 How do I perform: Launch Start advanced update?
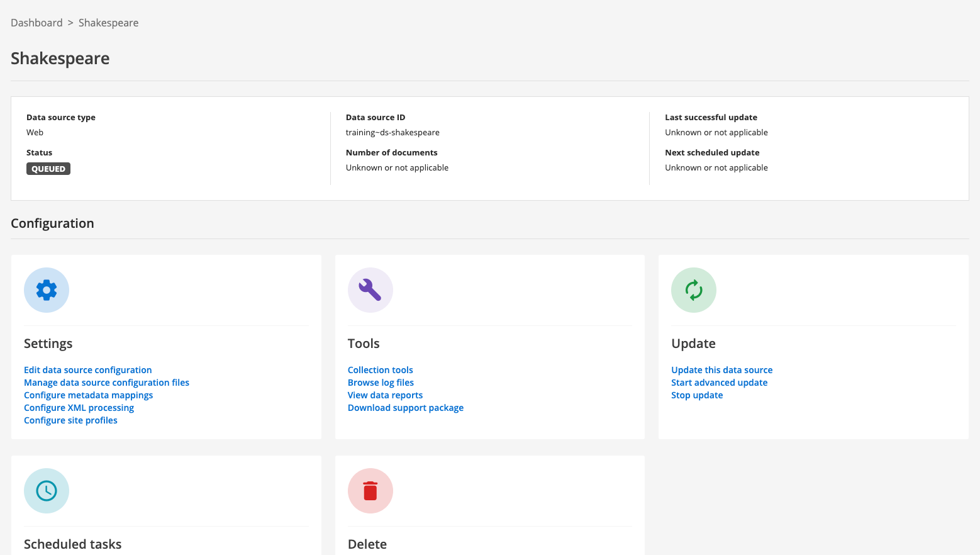(x=719, y=383)
